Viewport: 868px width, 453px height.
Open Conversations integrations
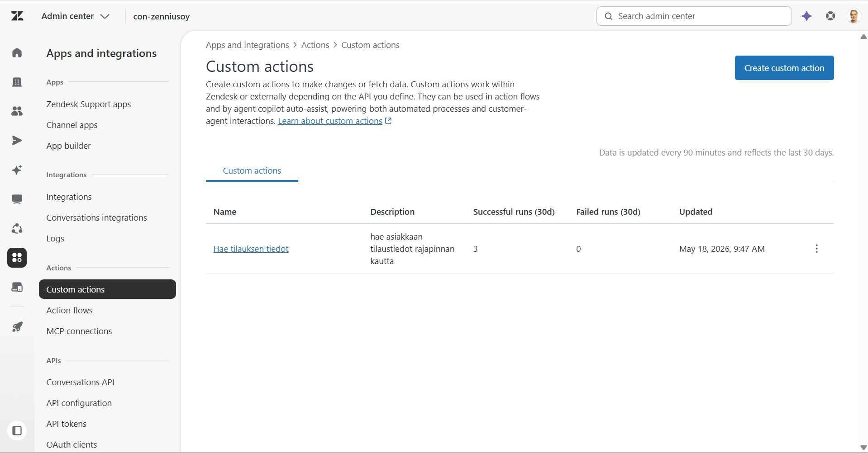[96, 218]
